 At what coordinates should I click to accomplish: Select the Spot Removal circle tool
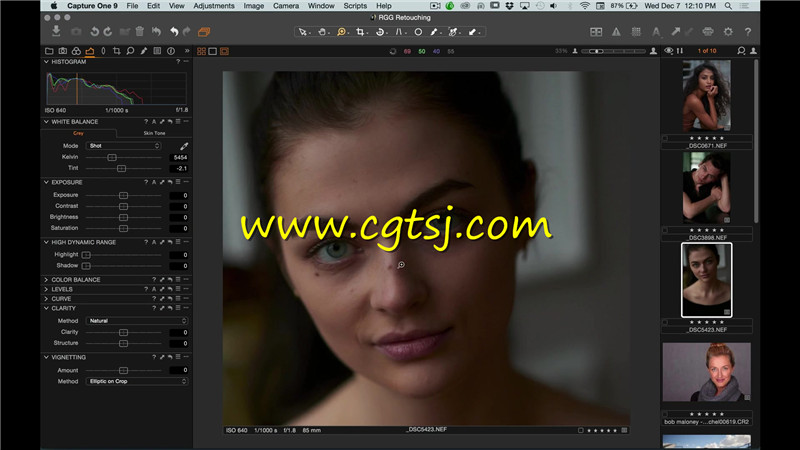(418, 32)
